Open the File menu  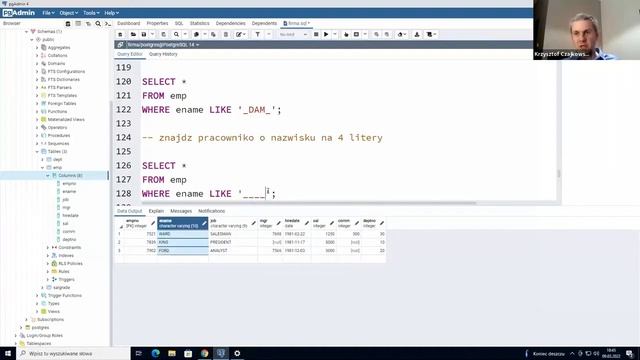coord(48,13)
